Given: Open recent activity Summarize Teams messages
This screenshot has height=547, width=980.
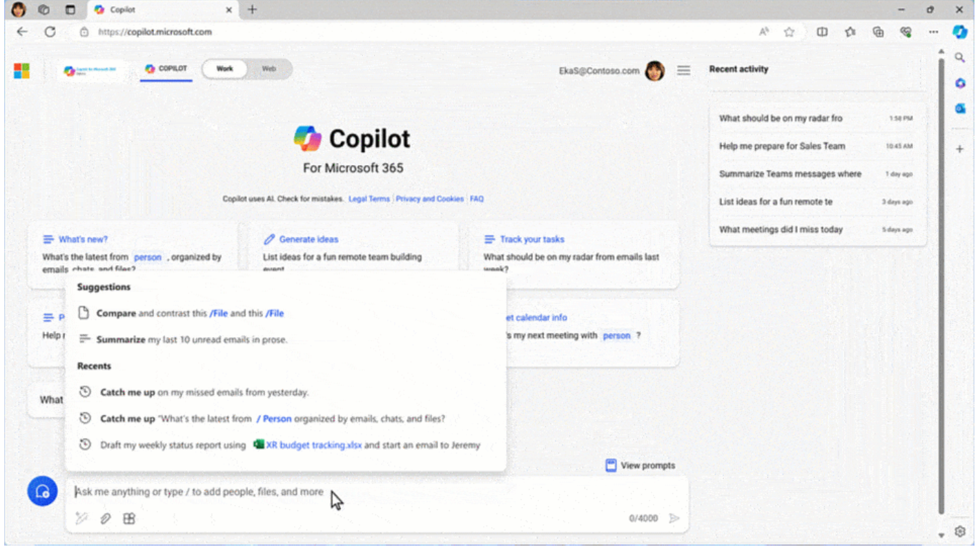Looking at the screenshot, I should point(817,174).
